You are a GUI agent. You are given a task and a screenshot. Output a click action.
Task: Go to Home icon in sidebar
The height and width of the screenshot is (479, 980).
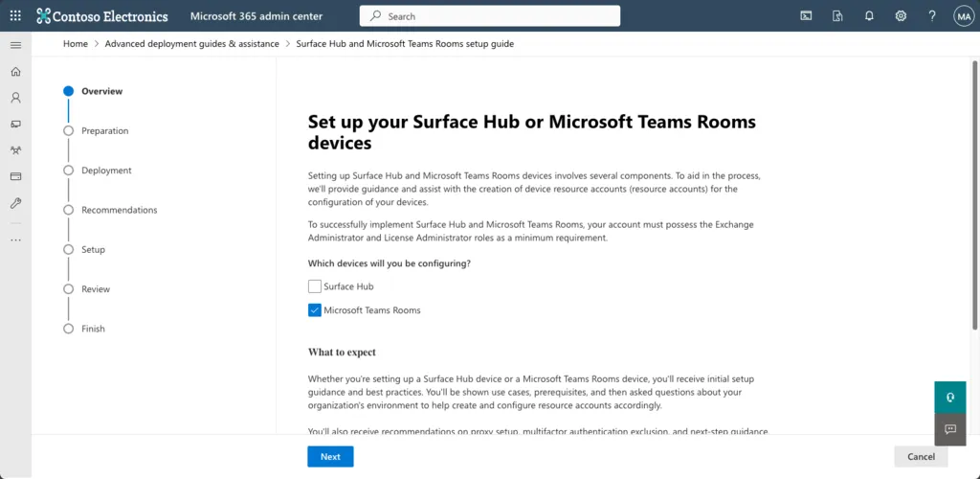point(15,71)
